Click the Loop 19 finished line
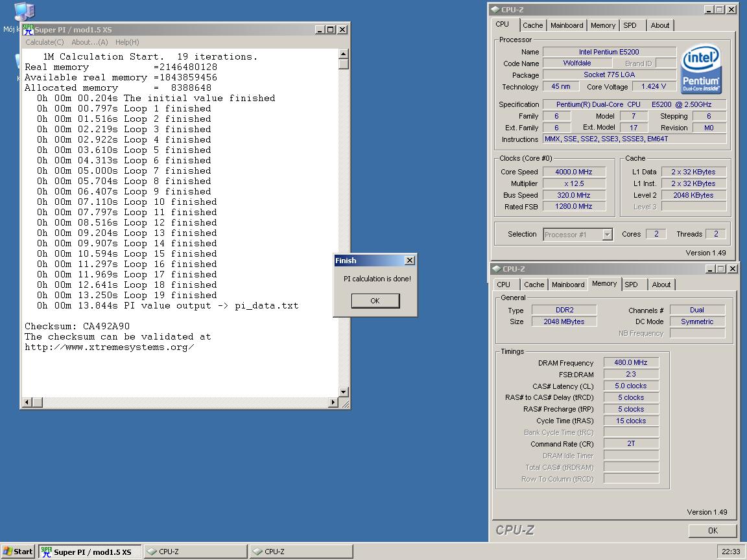Viewport: 747px width, 560px height. (x=126, y=296)
